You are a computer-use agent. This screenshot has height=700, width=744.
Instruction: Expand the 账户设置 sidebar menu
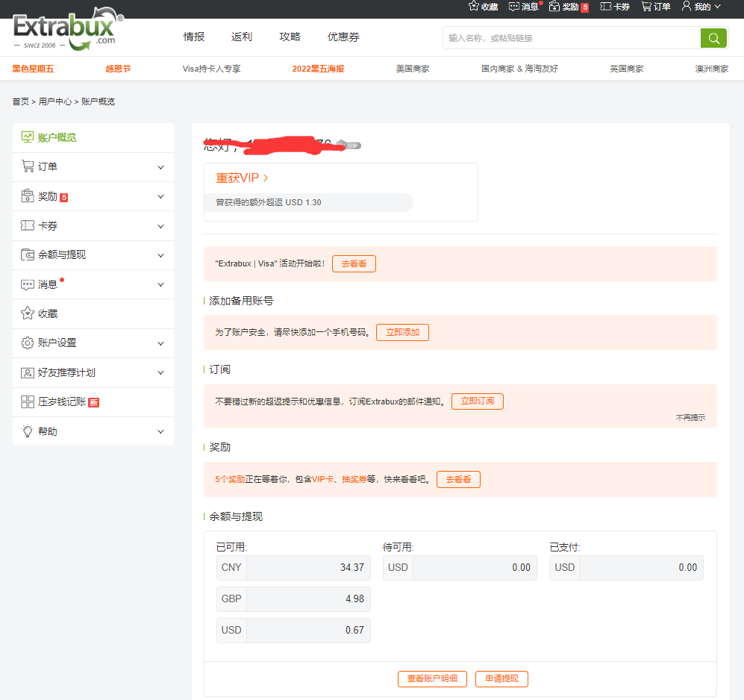coord(160,343)
